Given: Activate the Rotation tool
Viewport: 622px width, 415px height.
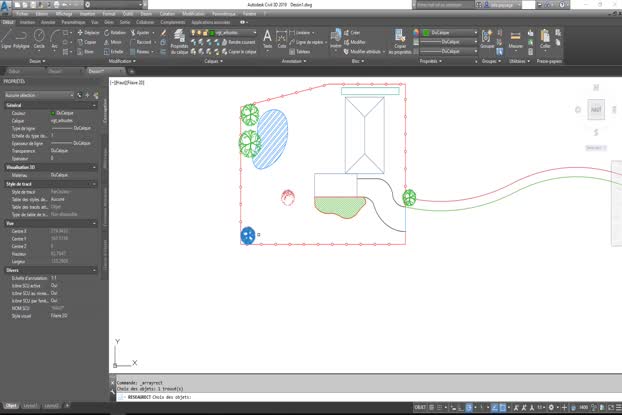Looking at the screenshot, I should (x=115, y=33).
